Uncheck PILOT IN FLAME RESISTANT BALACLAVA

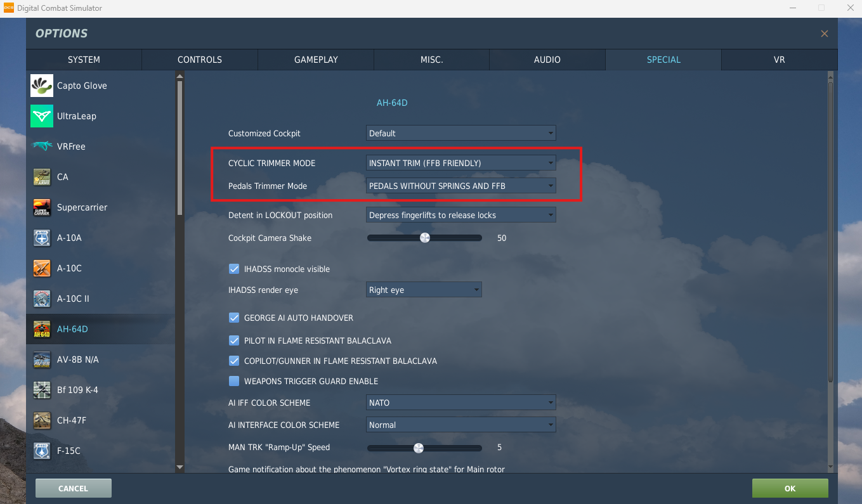click(x=234, y=340)
